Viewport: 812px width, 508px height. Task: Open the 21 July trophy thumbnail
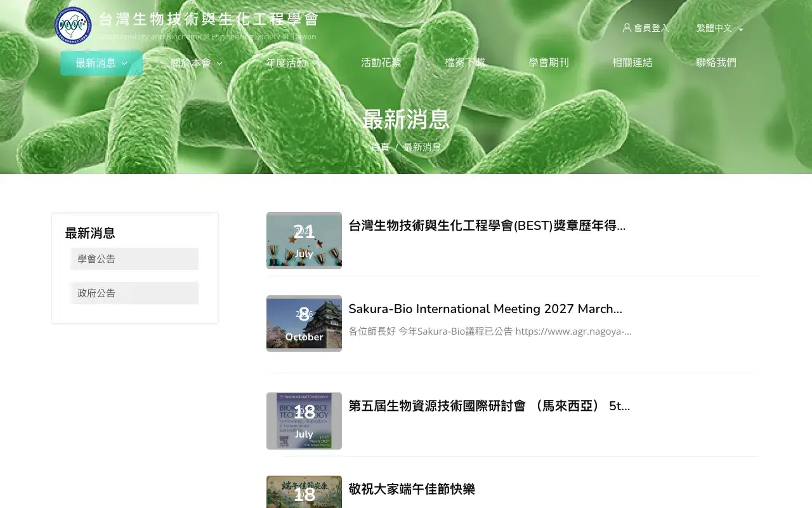(304, 241)
